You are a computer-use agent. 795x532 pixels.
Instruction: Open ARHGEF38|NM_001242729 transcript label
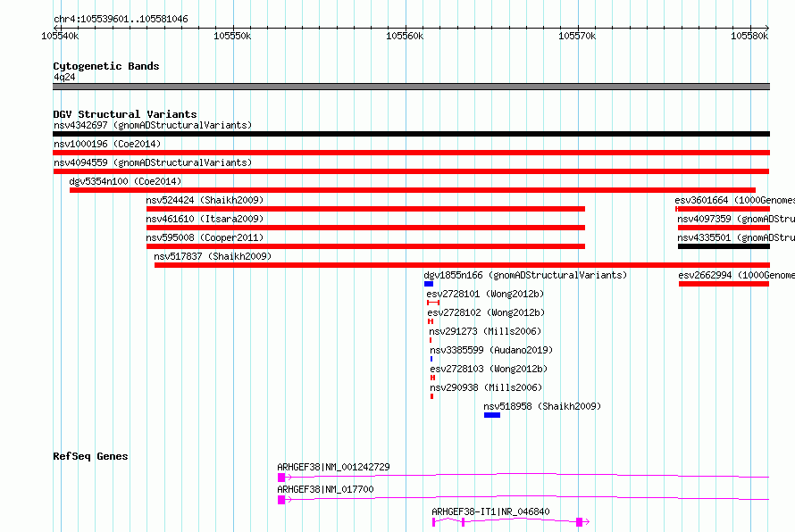333,467
